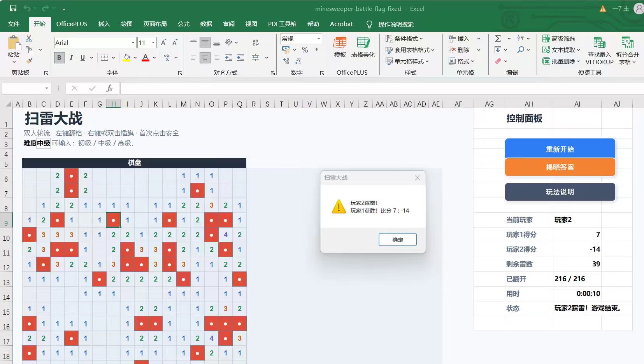This screenshot has height=364, width=644.
Task: Click the Find magnifier icon
Action: (521, 50)
